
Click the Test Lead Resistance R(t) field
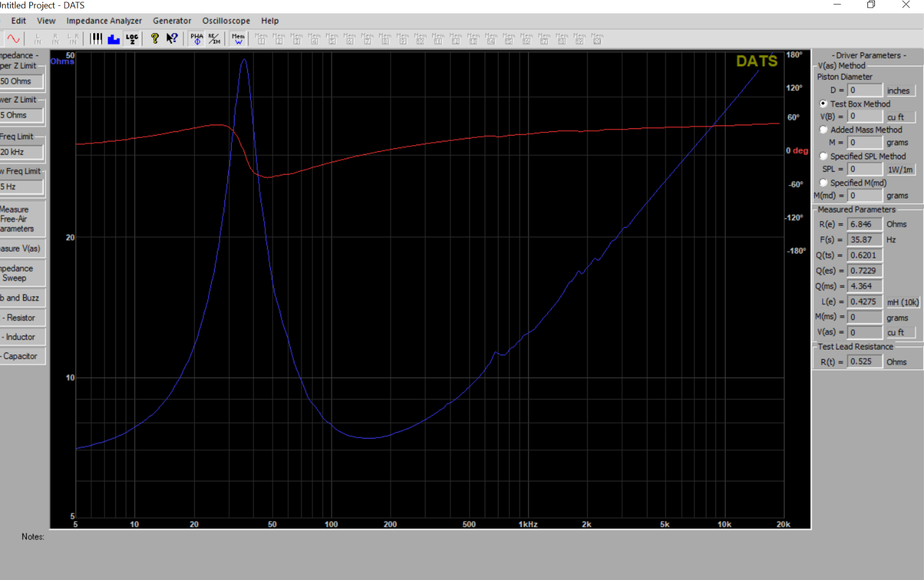(865, 362)
